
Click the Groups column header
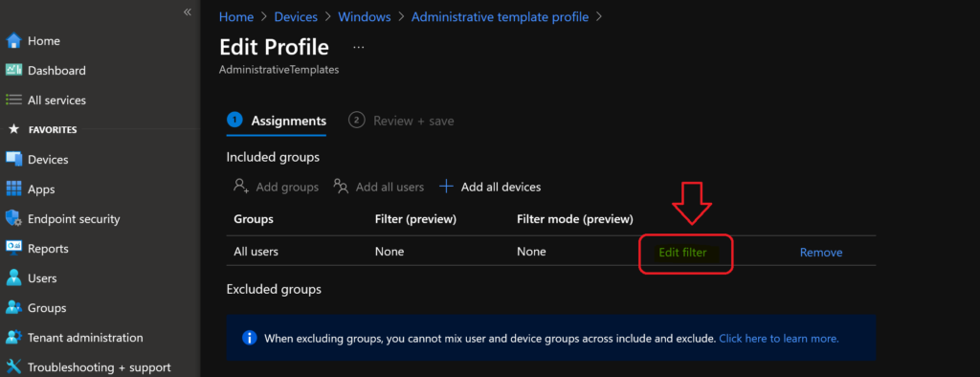(254, 219)
